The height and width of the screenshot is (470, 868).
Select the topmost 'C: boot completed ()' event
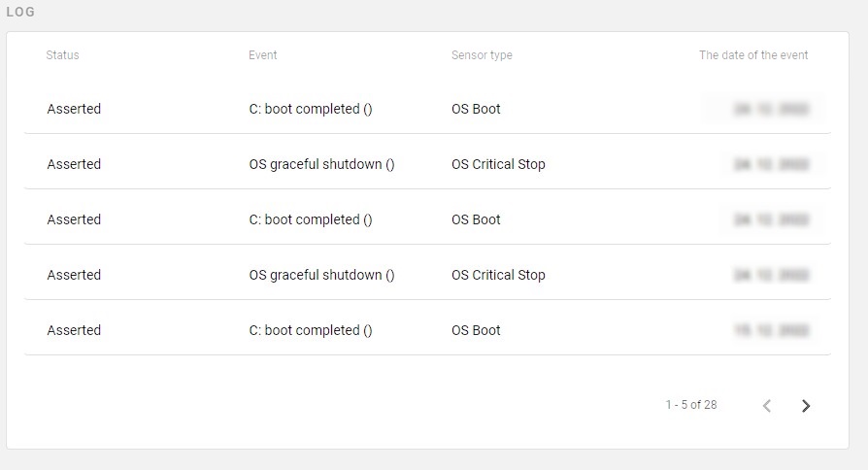point(311,109)
